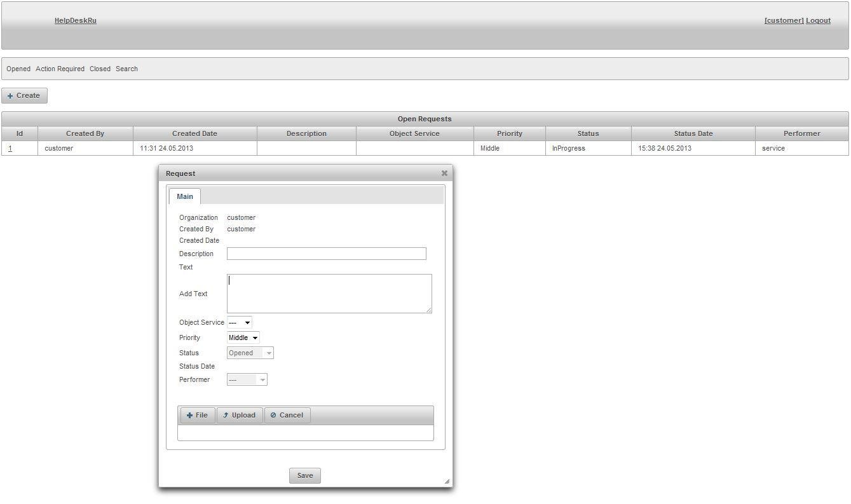Select the Action Required menu item

click(60, 69)
